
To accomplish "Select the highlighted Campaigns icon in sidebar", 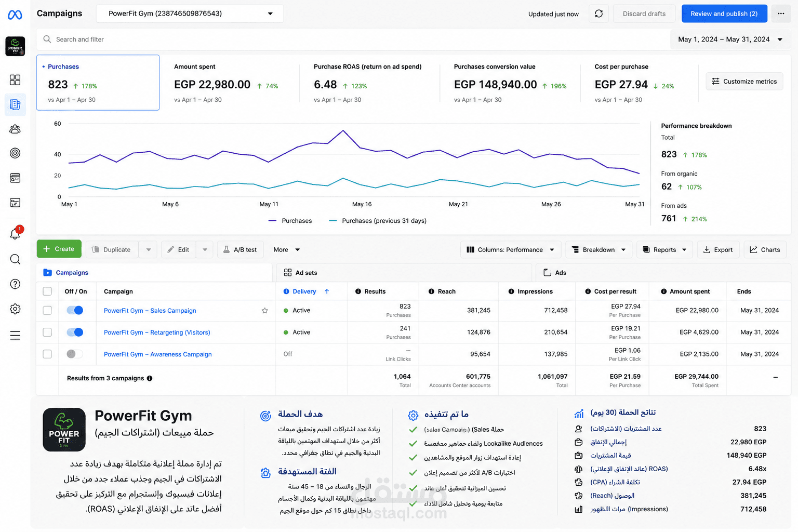I will pyautogui.click(x=15, y=104).
